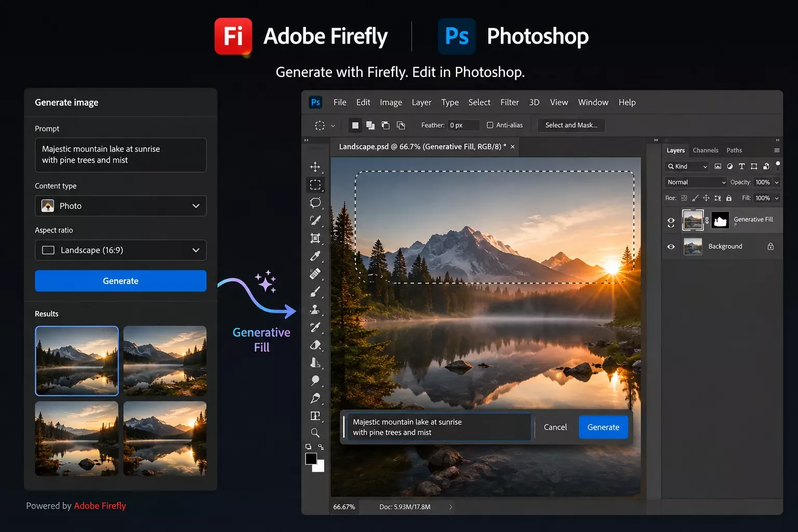Select the Clone Stamp tool
Image resolution: width=798 pixels, height=532 pixels.
pos(315,310)
